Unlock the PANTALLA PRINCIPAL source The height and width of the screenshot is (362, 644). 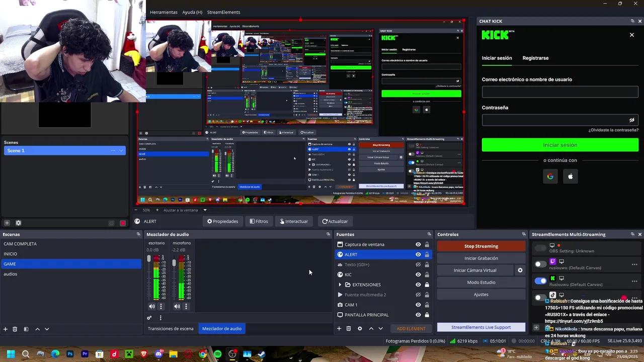pyautogui.click(x=427, y=315)
